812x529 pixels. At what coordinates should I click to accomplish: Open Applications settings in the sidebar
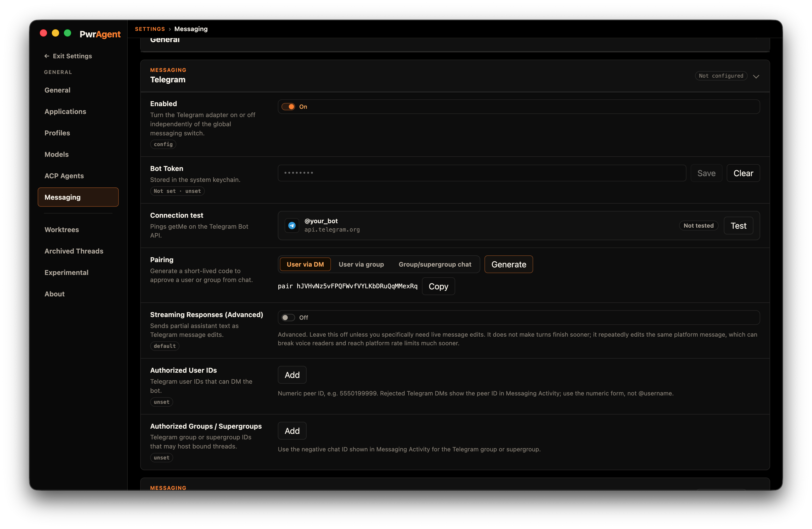coord(78,111)
